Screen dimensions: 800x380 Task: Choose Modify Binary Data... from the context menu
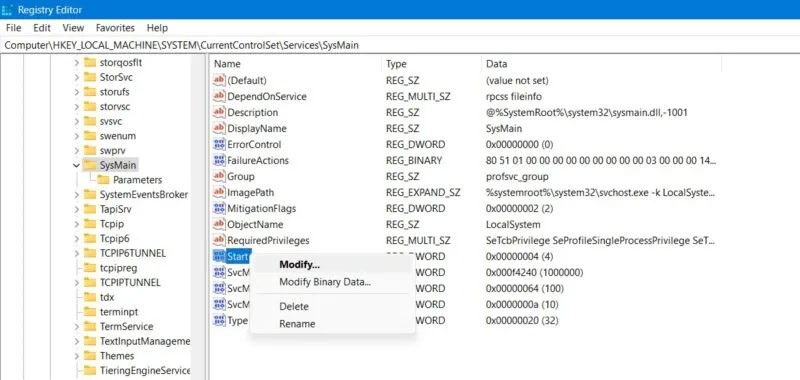tap(332, 282)
